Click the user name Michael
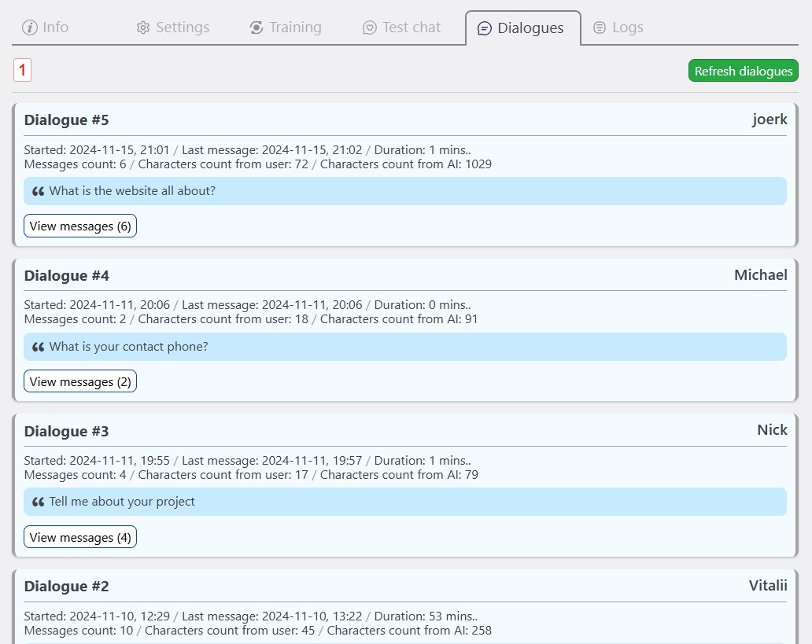812x644 pixels. tap(761, 275)
